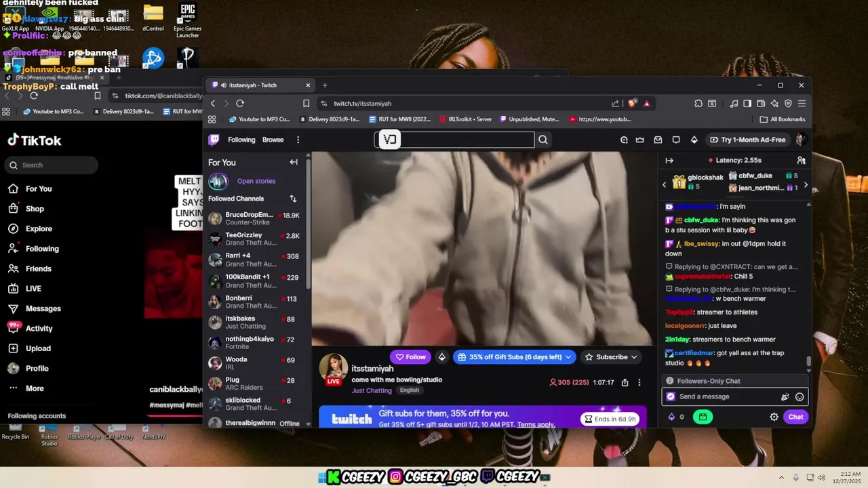Open a new browser tab
Screen dimensions: 868x488
pos(325,85)
